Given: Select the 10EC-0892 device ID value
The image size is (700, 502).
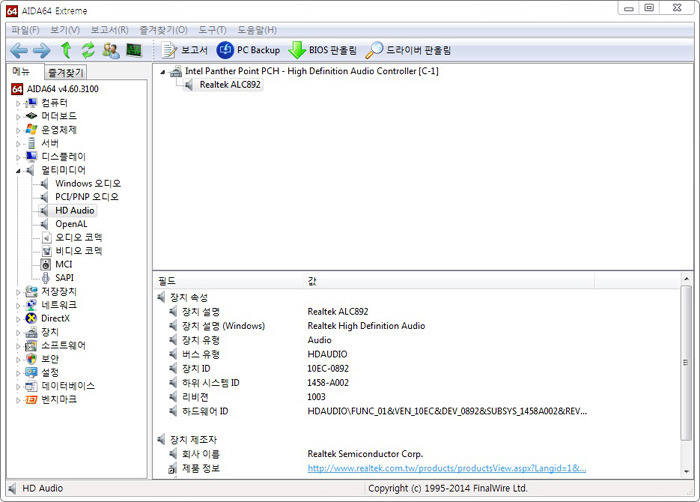Looking at the screenshot, I should coord(328,368).
